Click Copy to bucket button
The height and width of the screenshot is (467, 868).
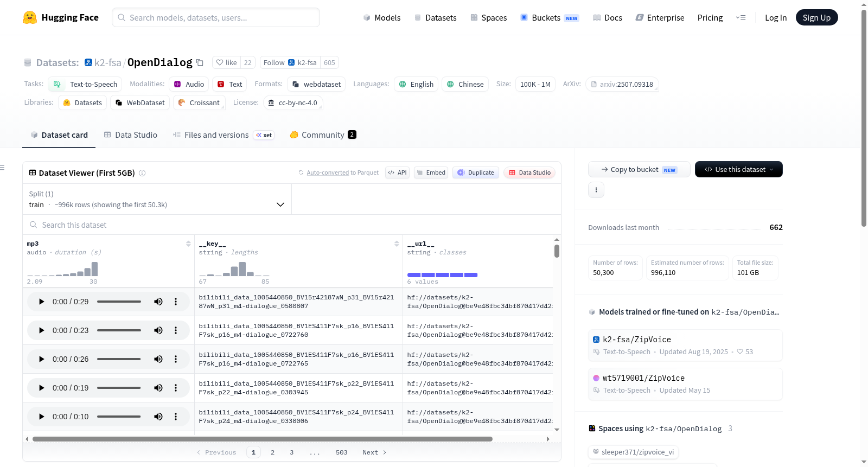639,169
